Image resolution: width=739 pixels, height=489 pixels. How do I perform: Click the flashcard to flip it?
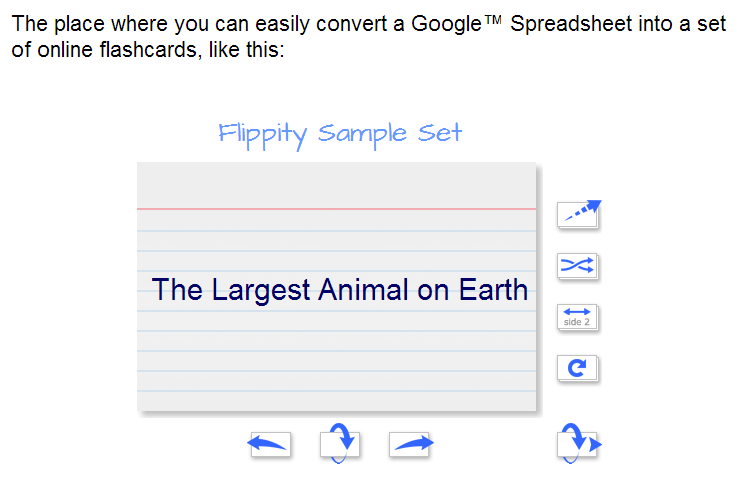point(337,286)
